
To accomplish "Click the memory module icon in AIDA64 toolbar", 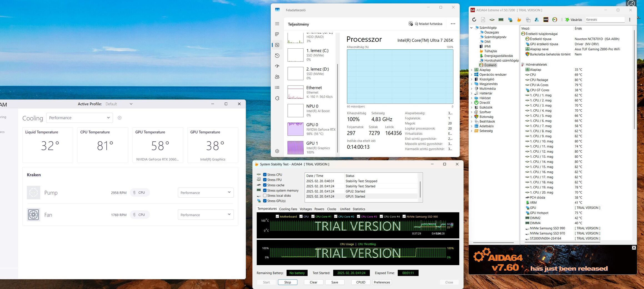I will point(501,20).
